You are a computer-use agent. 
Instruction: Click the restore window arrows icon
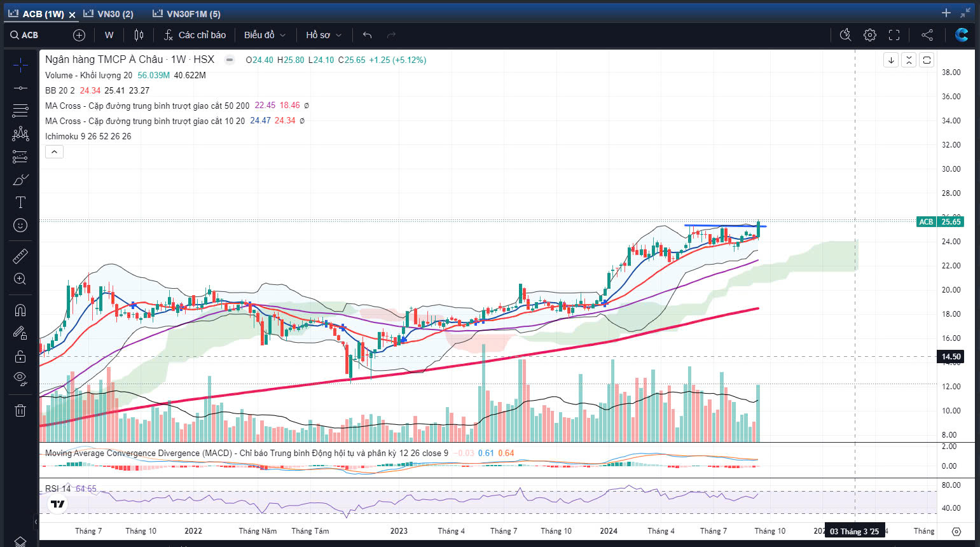965,13
